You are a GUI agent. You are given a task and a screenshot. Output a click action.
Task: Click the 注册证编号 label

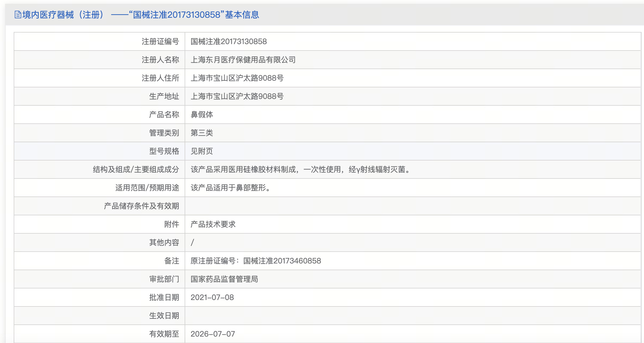tap(160, 41)
